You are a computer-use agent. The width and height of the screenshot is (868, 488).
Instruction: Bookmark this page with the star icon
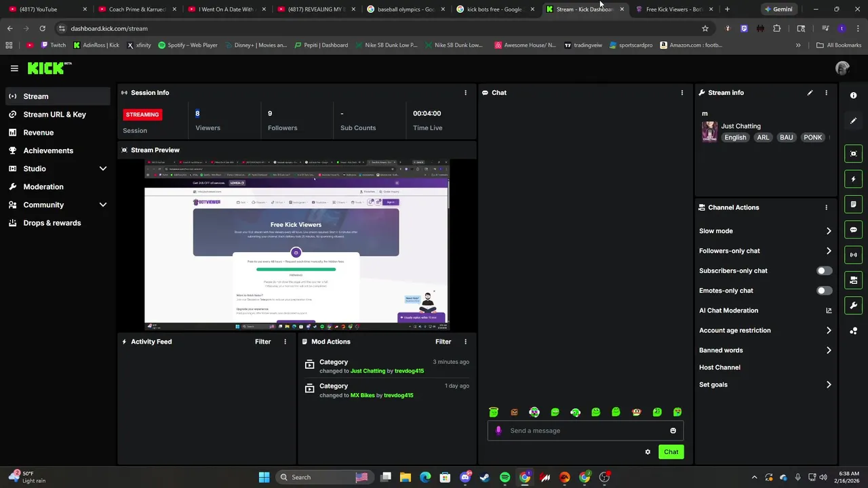pyautogui.click(x=705, y=28)
